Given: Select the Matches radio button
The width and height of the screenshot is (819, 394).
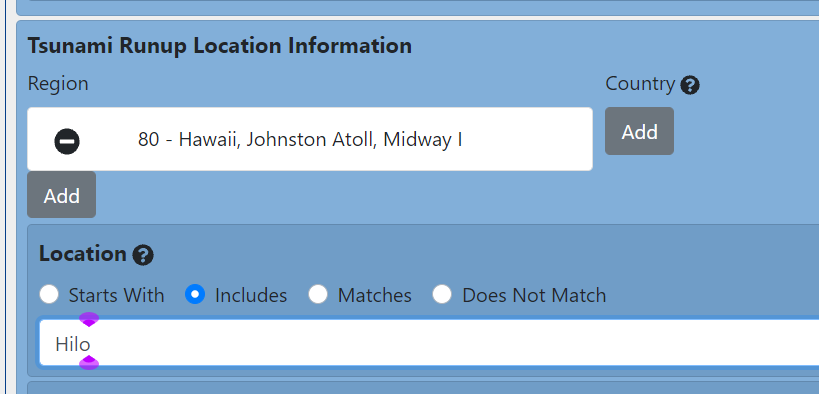Looking at the screenshot, I should [318, 294].
